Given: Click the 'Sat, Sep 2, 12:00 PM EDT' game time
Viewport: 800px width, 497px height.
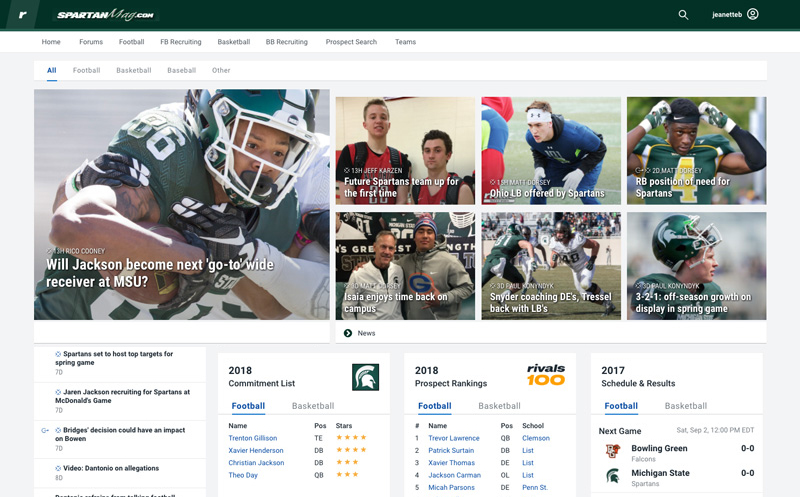Looking at the screenshot, I should pyautogui.click(x=715, y=430).
